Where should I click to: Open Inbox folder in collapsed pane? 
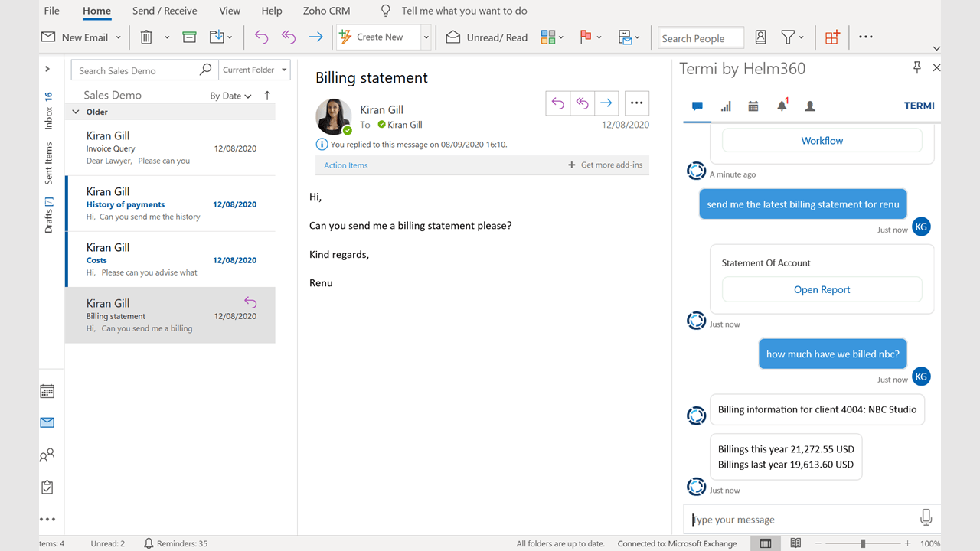pos(48,111)
